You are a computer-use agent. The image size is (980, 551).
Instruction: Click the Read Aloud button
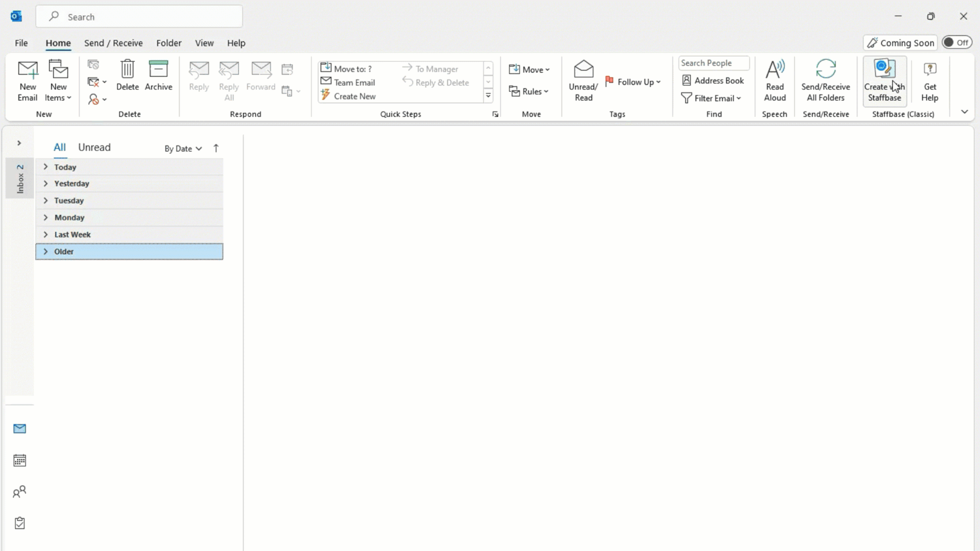pyautogui.click(x=774, y=81)
